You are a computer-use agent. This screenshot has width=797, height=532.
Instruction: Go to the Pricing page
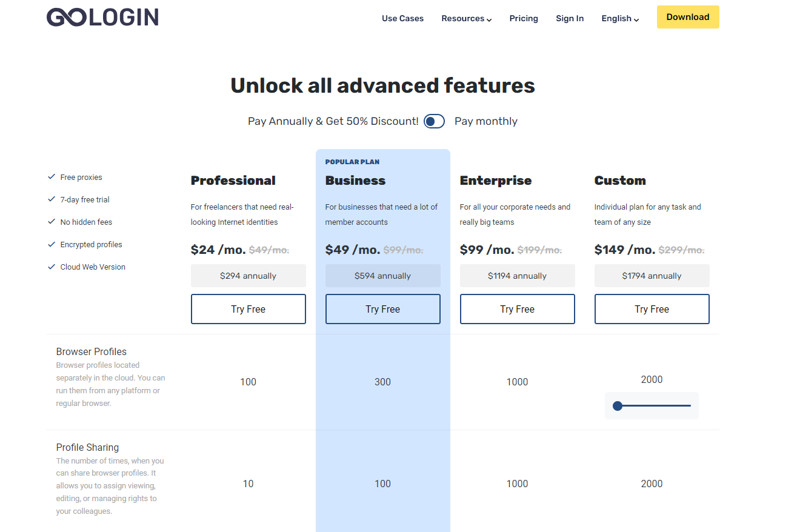coord(524,18)
